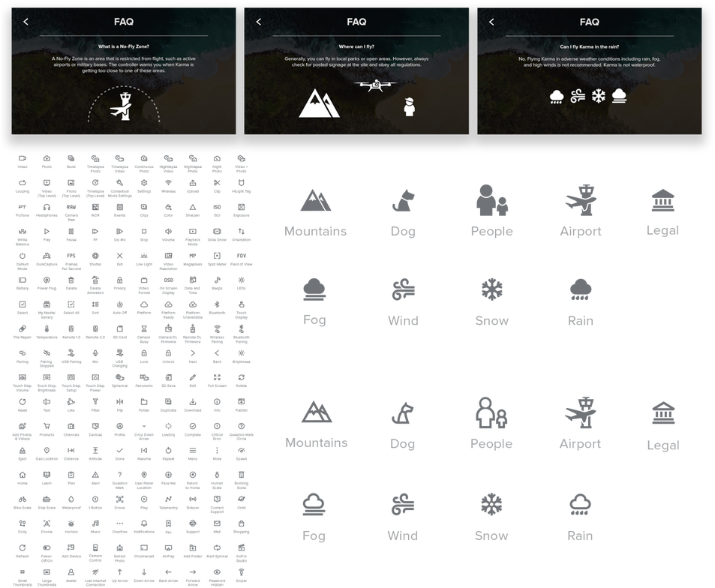
Task: Pick the solid filled Fog icon
Action: [x=314, y=289]
